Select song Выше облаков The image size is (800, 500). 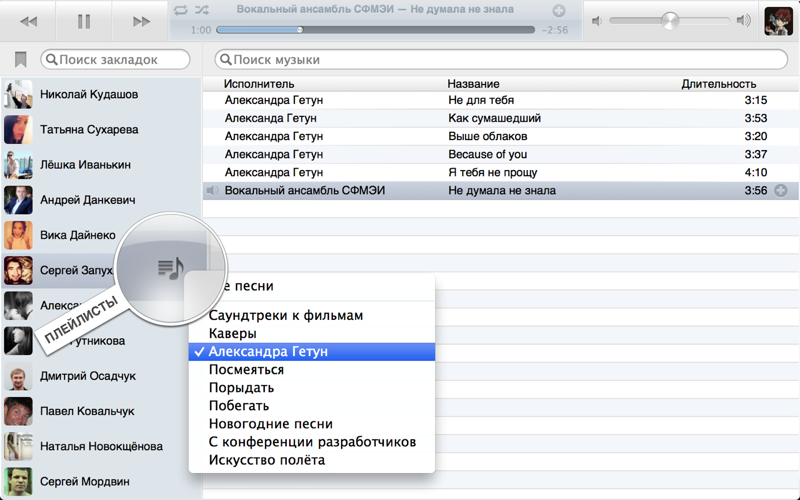[501, 136]
